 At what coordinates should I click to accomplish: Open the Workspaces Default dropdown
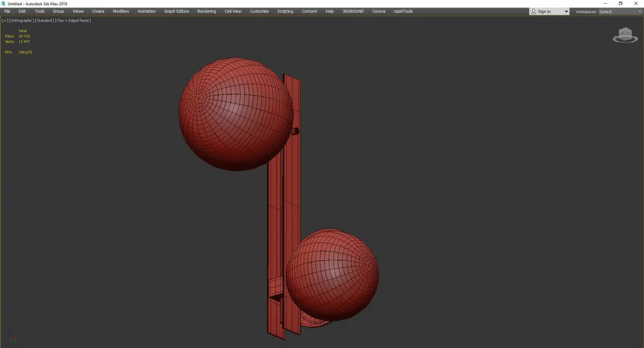tap(620, 11)
